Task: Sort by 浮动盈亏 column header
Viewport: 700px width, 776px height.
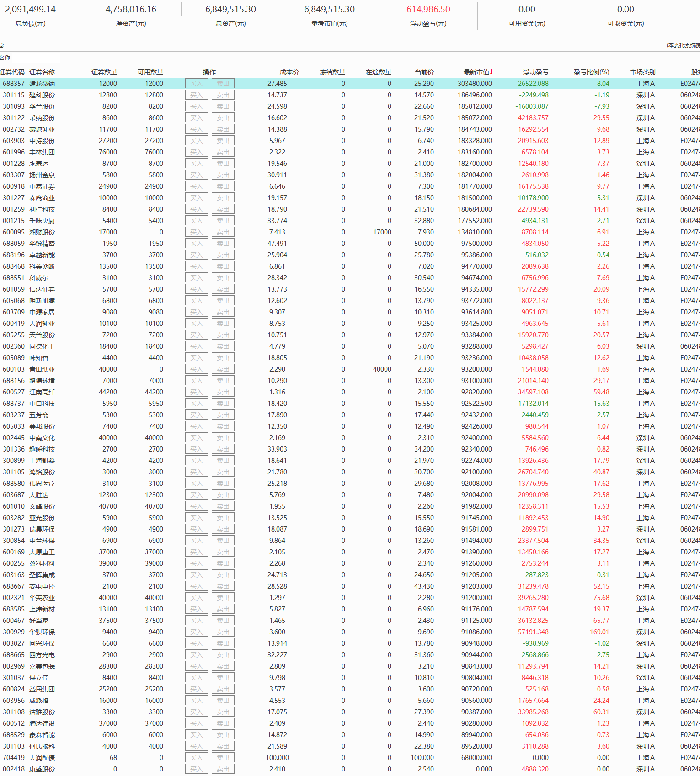Action: (x=536, y=72)
